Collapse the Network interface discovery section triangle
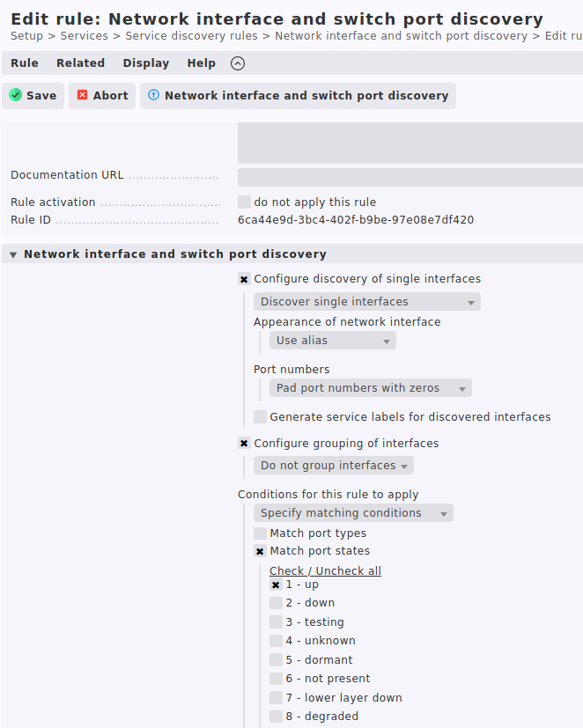This screenshot has width=583, height=728. click(13, 254)
